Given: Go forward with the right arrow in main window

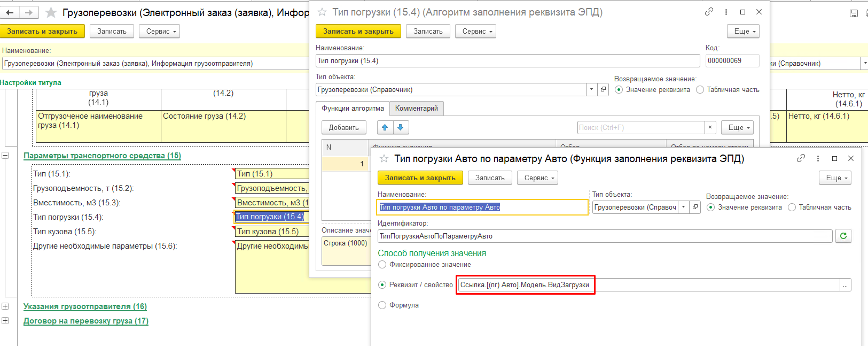Looking at the screenshot, I should [x=28, y=12].
